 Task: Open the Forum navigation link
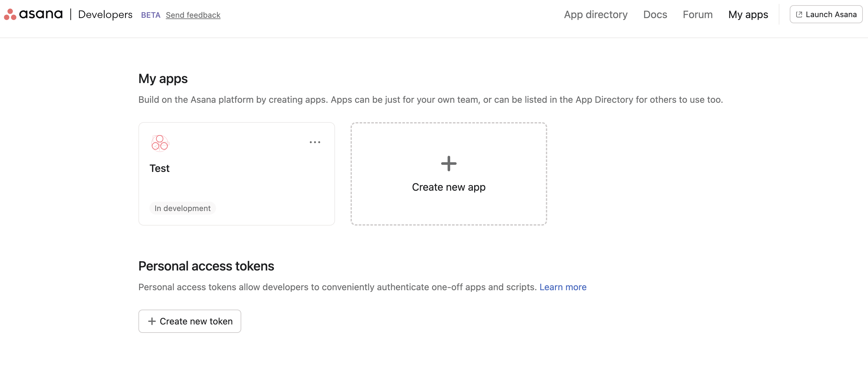(x=697, y=15)
